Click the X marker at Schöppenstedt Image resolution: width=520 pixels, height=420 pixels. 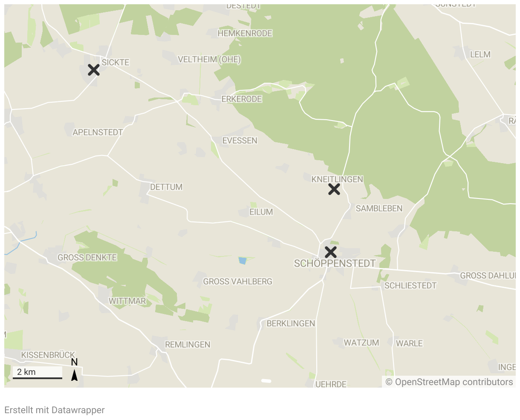(330, 252)
